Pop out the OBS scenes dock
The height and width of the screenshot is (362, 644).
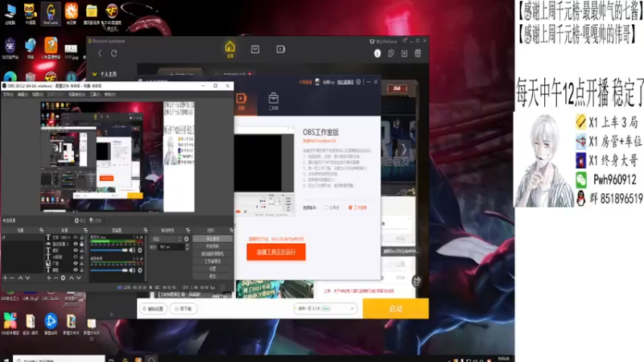(x=41, y=230)
